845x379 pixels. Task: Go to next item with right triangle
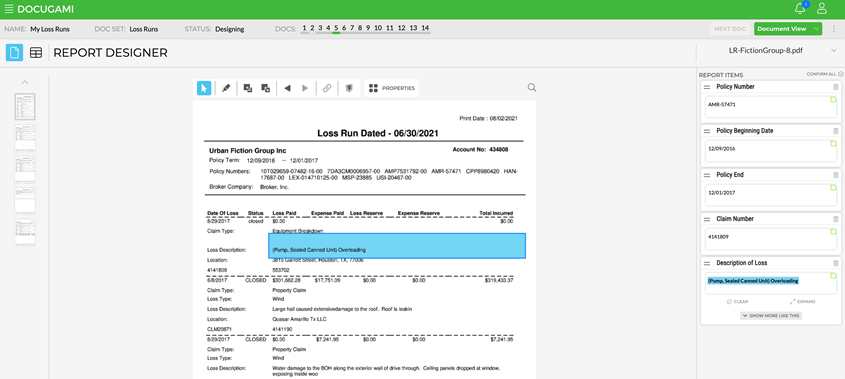[305, 88]
